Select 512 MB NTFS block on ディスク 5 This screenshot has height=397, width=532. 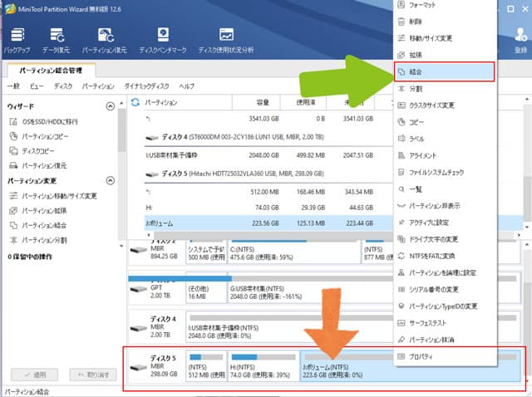coord(206,366)
